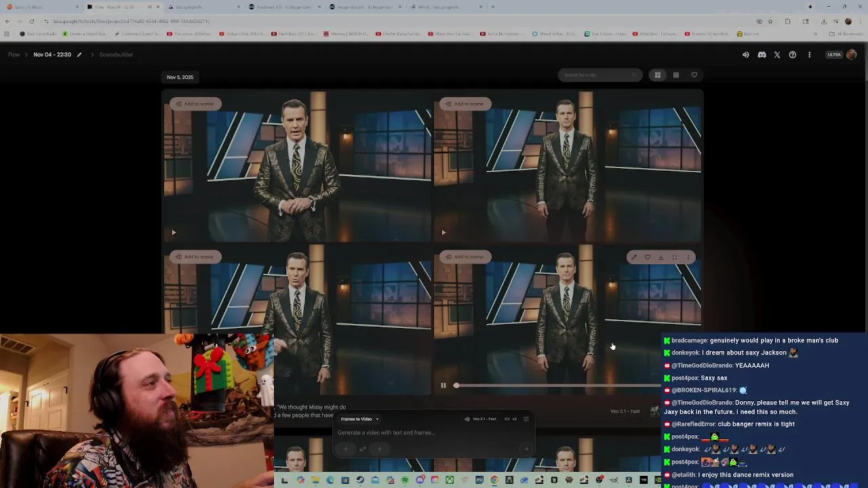Swap first and last frames
Viewport: 868px width, 488px height.
pyautogui.click(x=363, y=449)
